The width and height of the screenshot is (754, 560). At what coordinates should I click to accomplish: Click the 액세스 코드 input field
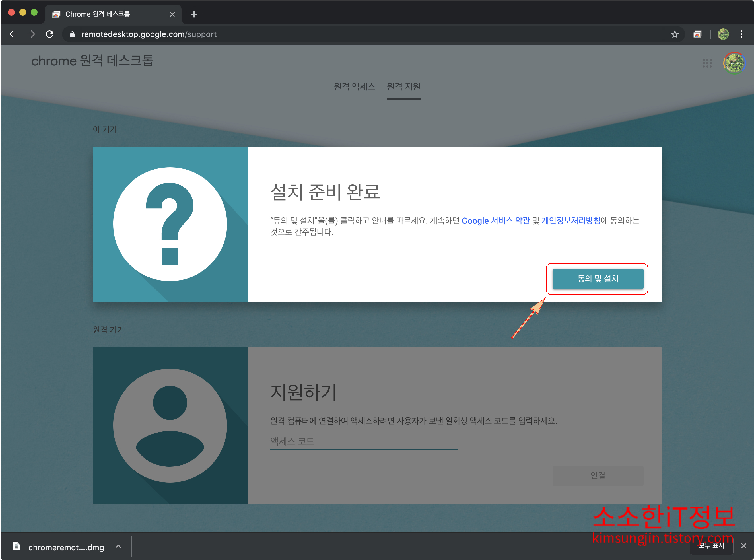[x=364, y=441]
